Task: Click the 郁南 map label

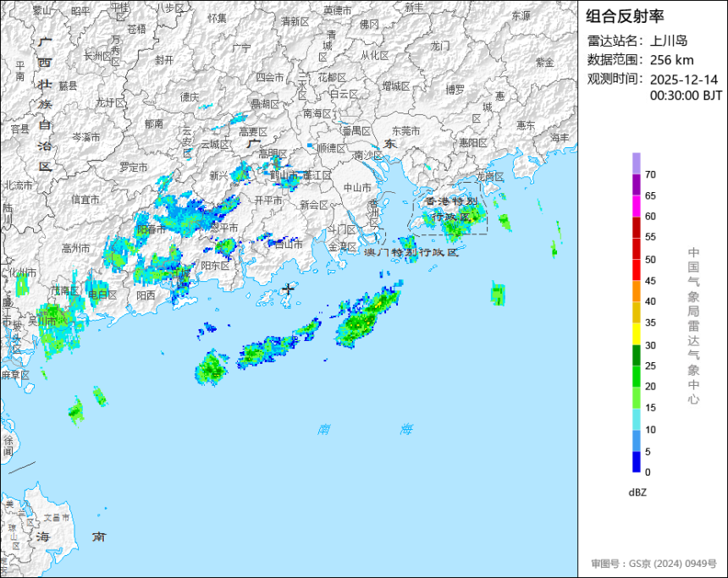Action: click(154, 124)
